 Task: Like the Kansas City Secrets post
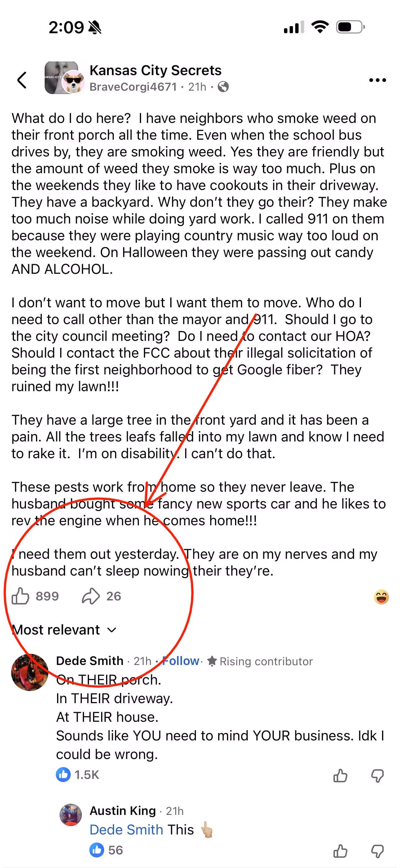pyautogui.click(x=20, y=596)
